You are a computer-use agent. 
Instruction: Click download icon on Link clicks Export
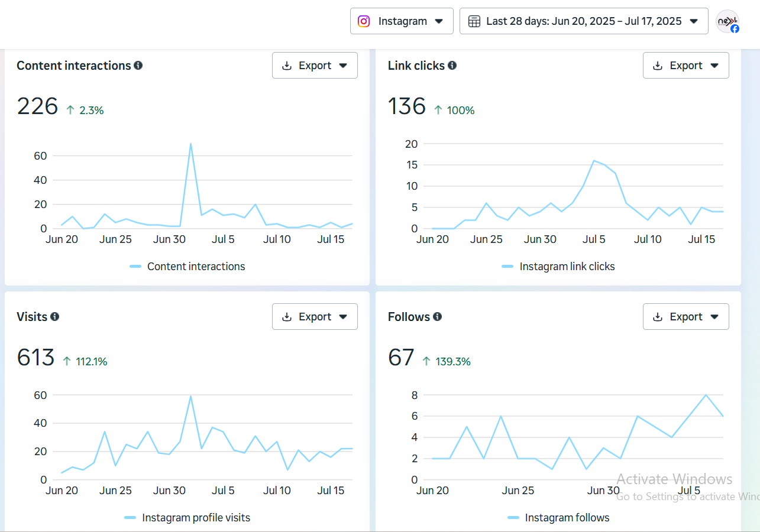(658, 66)
